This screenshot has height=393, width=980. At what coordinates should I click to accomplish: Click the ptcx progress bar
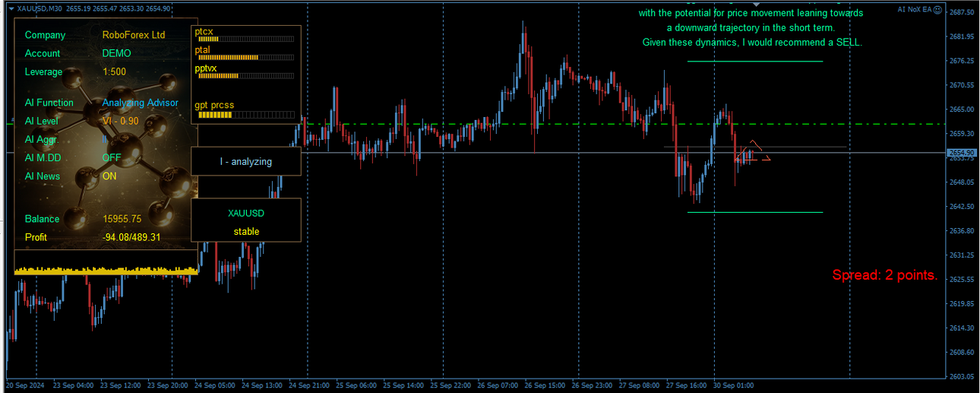tap(245, 38)
